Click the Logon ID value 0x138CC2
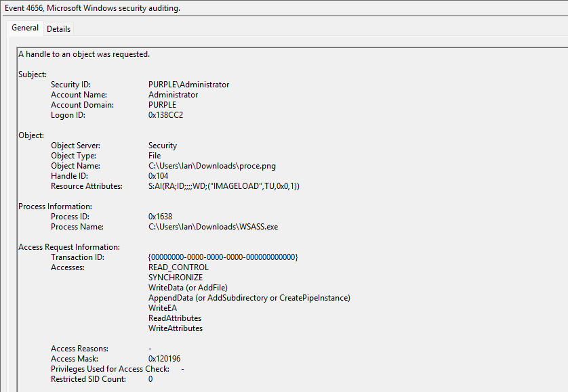The width and height of the screenshot is (568, 392). pos(165,115)
